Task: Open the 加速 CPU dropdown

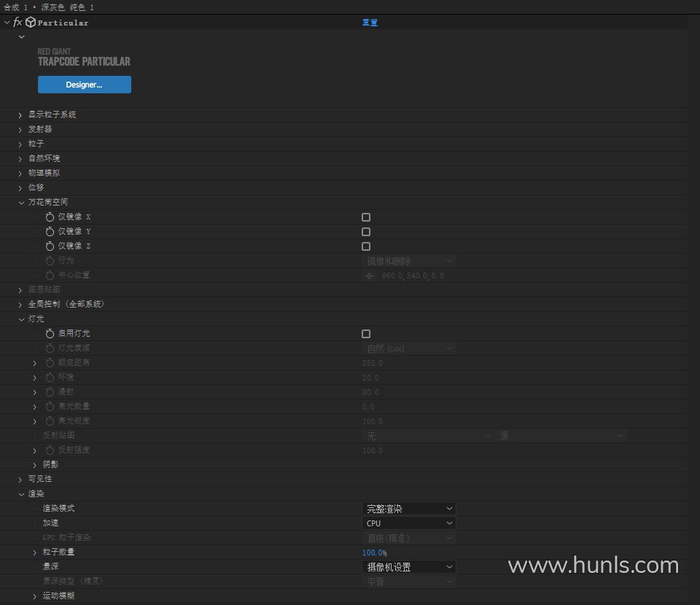Action: coord(408,523)
